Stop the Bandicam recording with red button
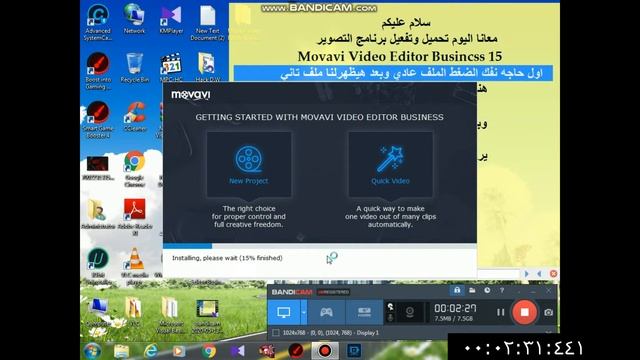 (524, 312)
